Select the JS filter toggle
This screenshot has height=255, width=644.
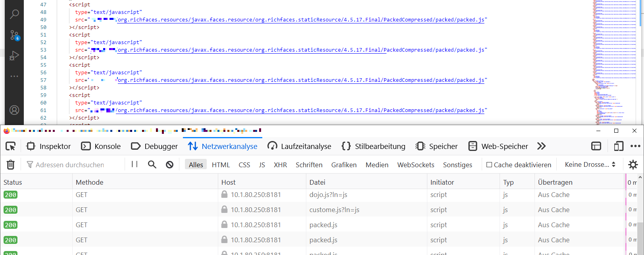[262, 165]
